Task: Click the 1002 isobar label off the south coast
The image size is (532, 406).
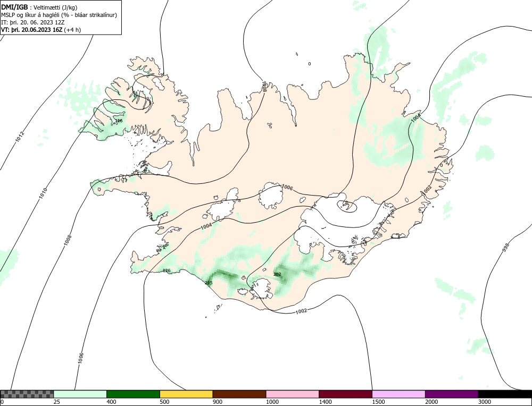Action: 301,311
